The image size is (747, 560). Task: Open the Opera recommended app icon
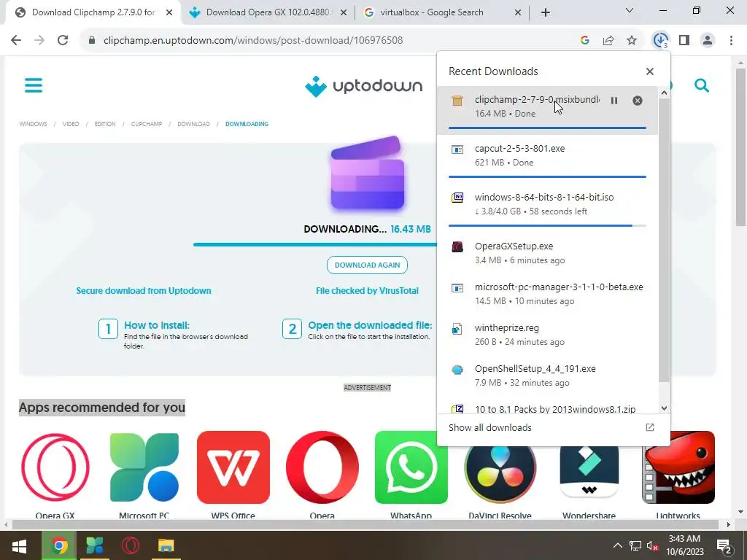coord(322,467)
